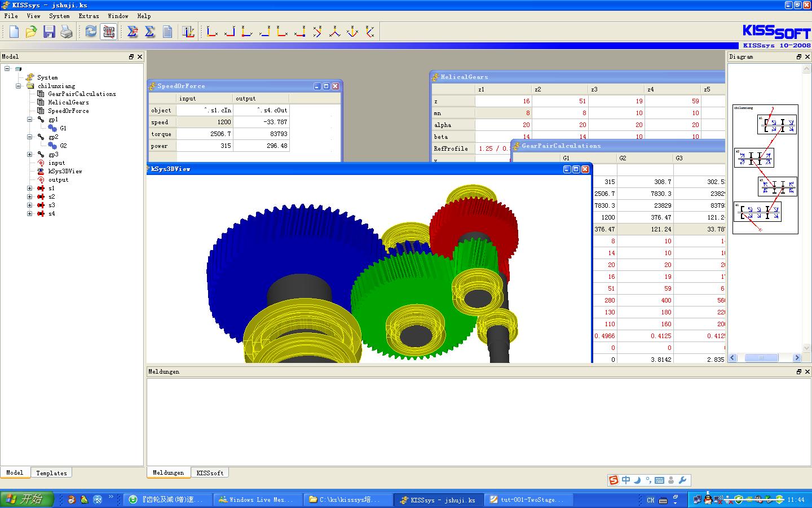Click the New file toolbar icon

coord(14,32)
